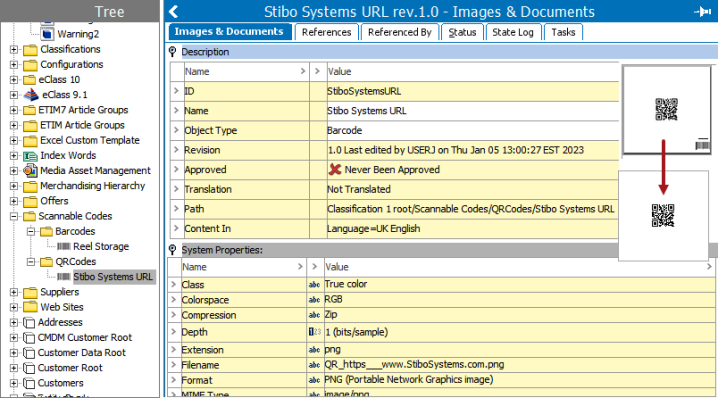The height and width of the screenshot is (398, 718).
Task: Click the QR code preview thumbnail
Action: coord(666,109)
